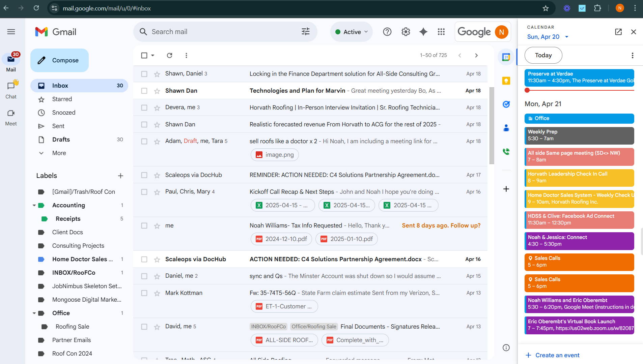643x364 pixels.
Task: Open the Sent folder
Action: point(58,126)
